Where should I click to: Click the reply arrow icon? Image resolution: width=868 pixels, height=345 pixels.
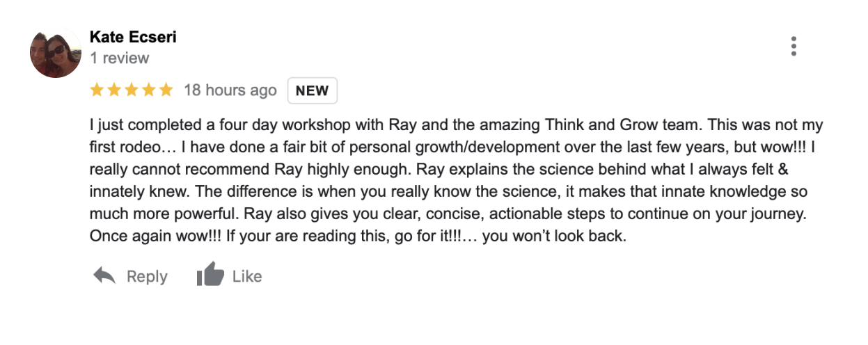click(x=104, y=276)
